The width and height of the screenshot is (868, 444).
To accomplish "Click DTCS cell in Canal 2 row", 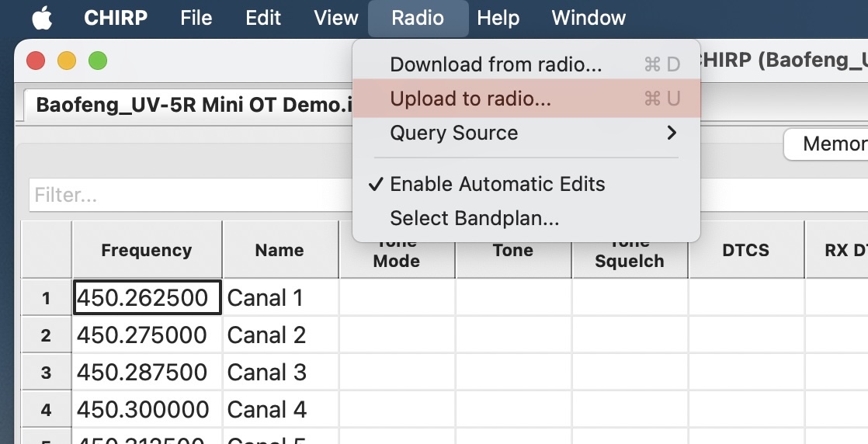I will 746,335.
